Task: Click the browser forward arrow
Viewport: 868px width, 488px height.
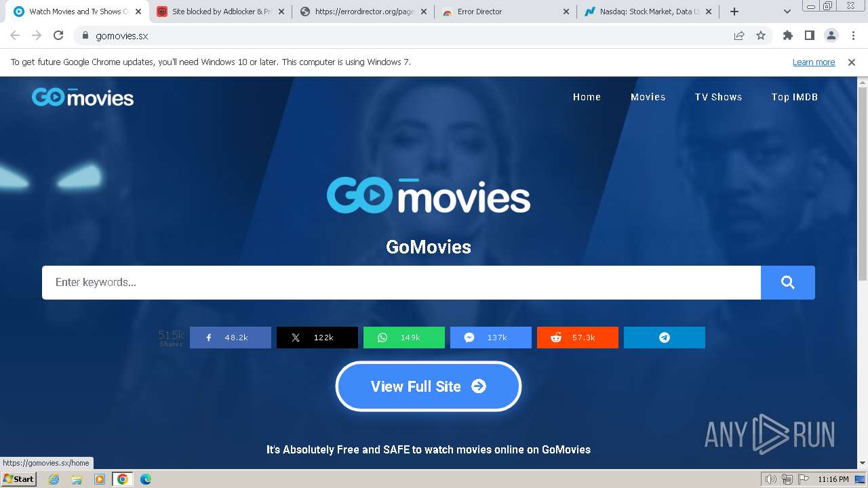Action: [x=37, y=35]
